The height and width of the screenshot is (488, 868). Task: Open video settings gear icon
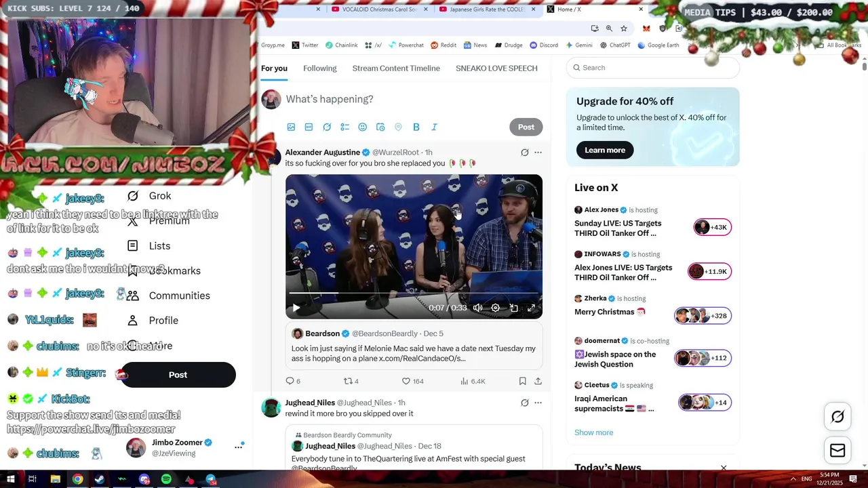tap(496, 308)
